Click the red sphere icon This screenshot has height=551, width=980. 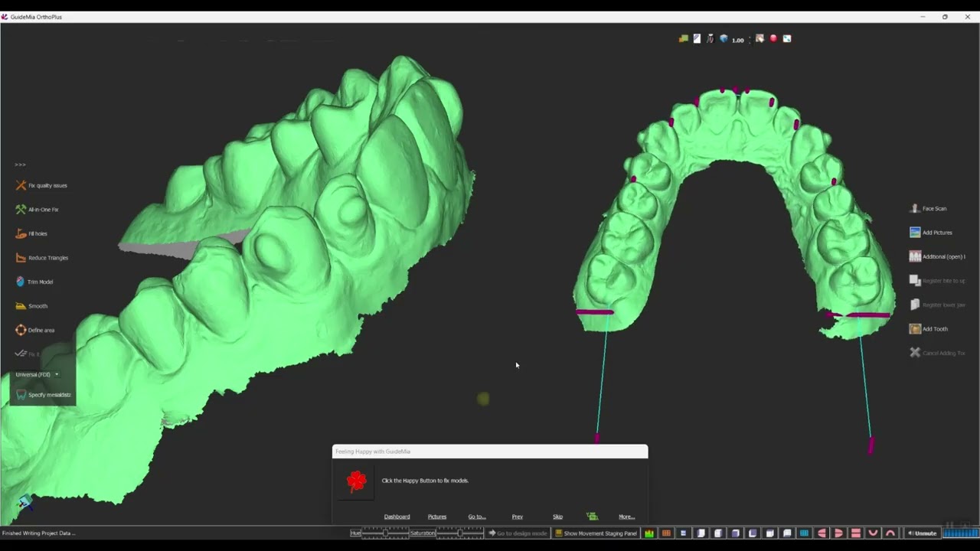(773, 38)
